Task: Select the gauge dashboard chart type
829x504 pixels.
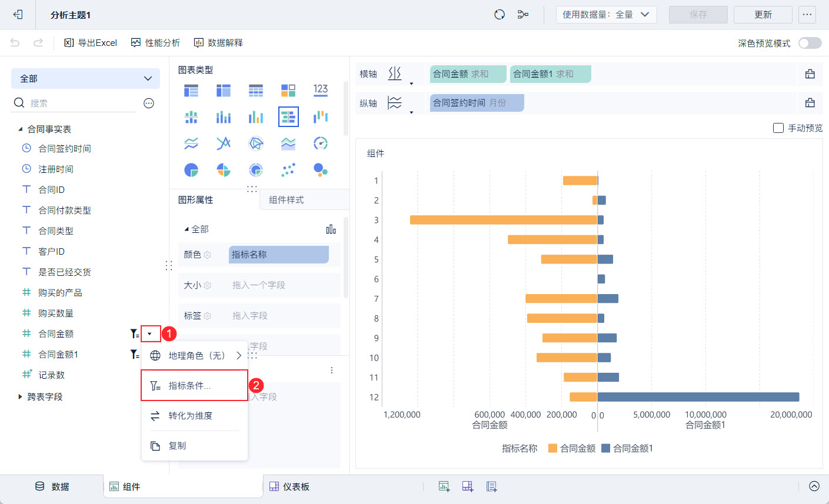Action: 321,143
